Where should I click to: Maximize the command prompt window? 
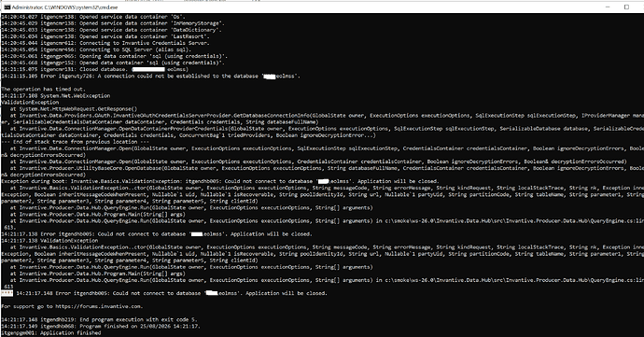(627, 7)
